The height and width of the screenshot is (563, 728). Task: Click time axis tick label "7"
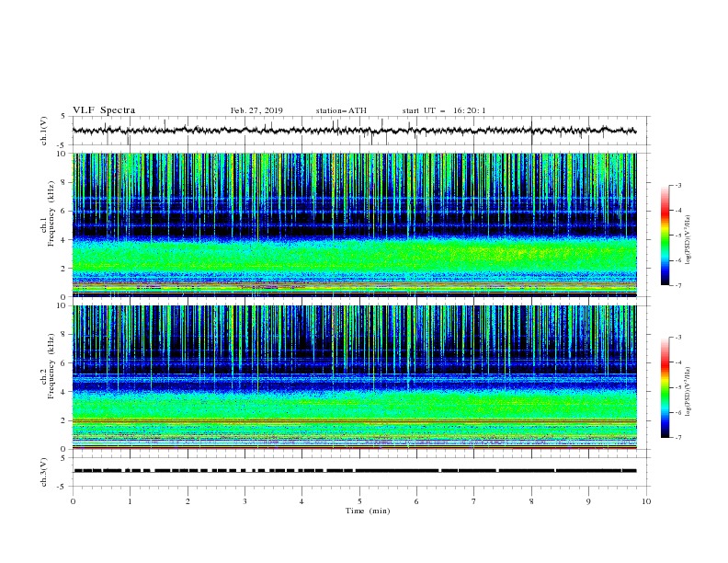point(474,501)
